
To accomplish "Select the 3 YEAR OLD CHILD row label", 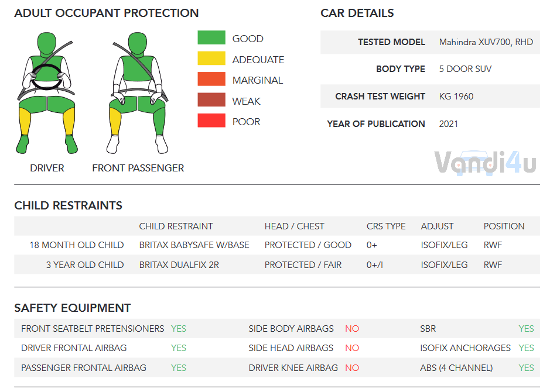I will 85,265.
